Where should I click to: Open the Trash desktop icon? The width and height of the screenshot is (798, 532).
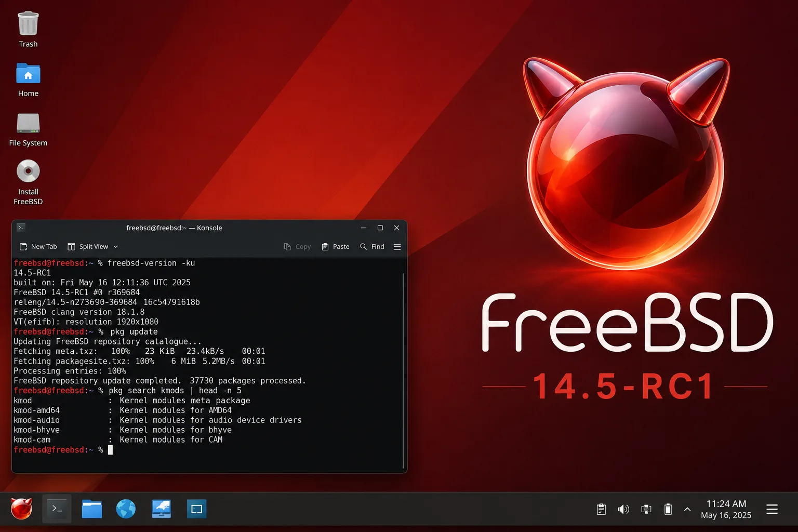(x=28, y=30)
